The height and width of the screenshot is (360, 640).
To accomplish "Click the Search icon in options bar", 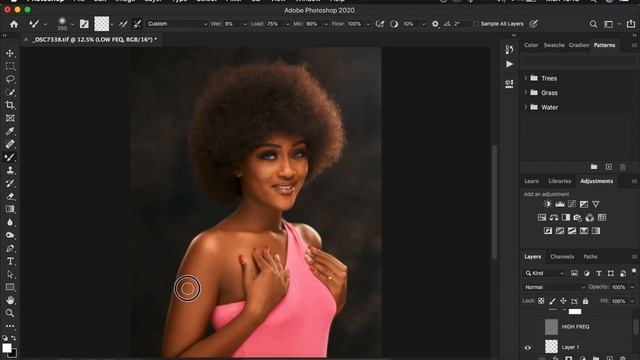I will click(x=593, y=24).
